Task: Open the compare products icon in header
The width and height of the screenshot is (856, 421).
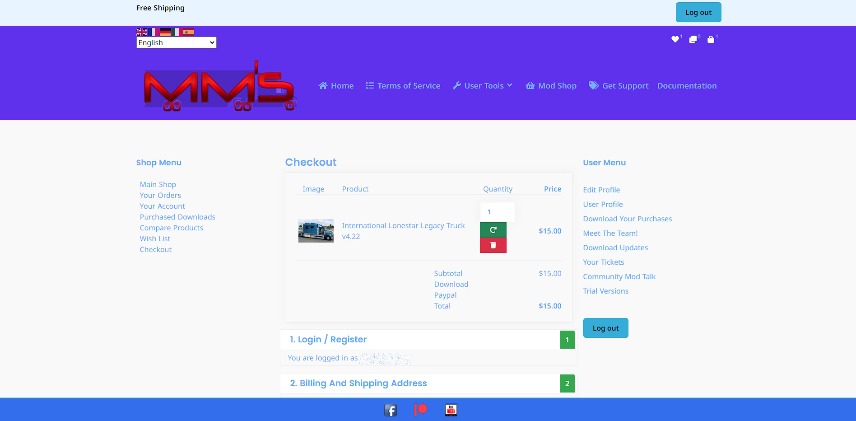Action: [693, 39]
